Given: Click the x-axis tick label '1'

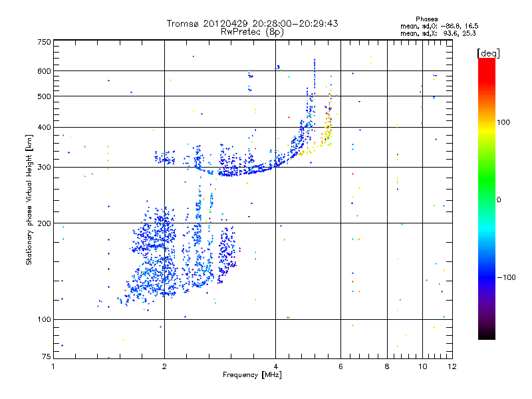Looking at the screenshot, I should point(54,366).
